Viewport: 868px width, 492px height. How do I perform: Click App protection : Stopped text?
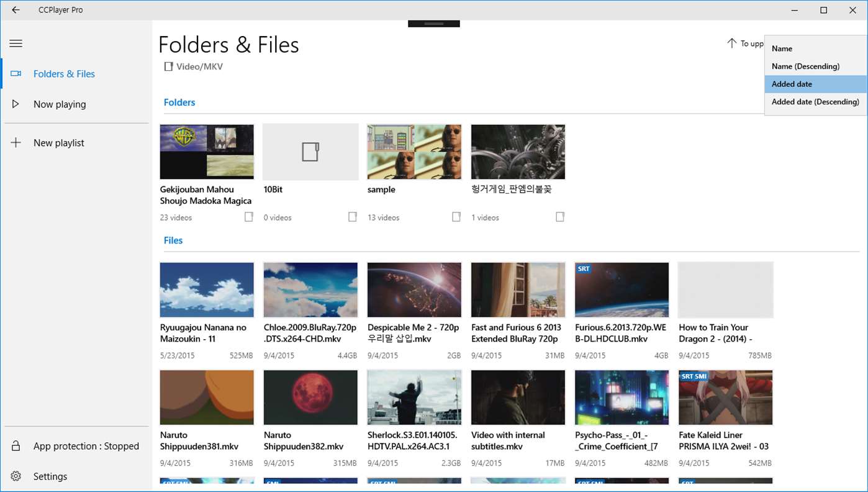click(x=86, y=445)
